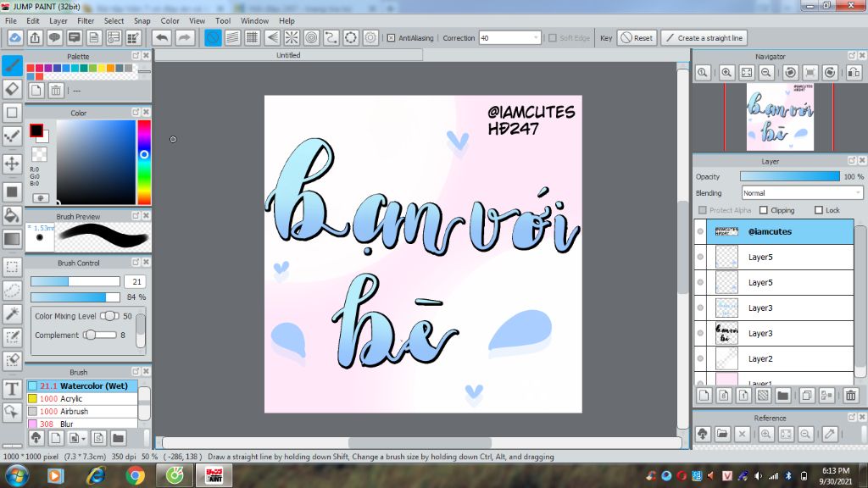
Task: Select the Airbrush brush
Action: point(82,411)
